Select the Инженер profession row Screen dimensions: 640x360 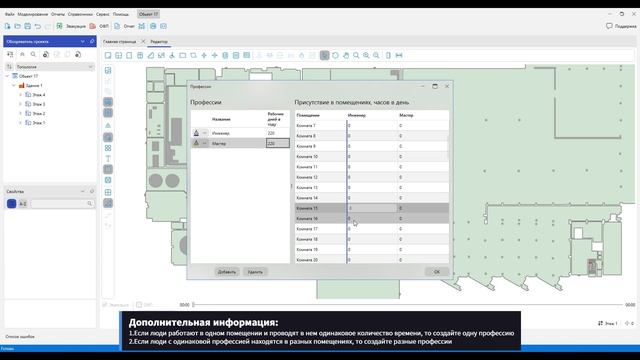240,133
